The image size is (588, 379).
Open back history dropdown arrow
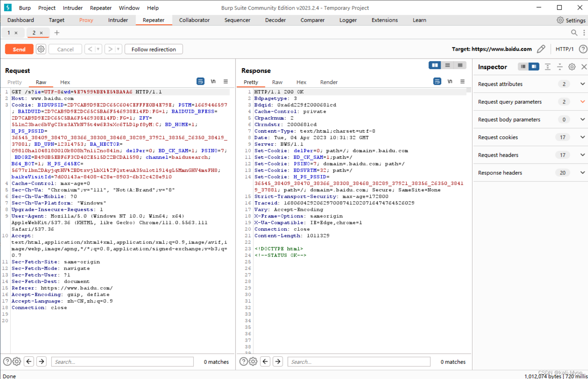98,49
